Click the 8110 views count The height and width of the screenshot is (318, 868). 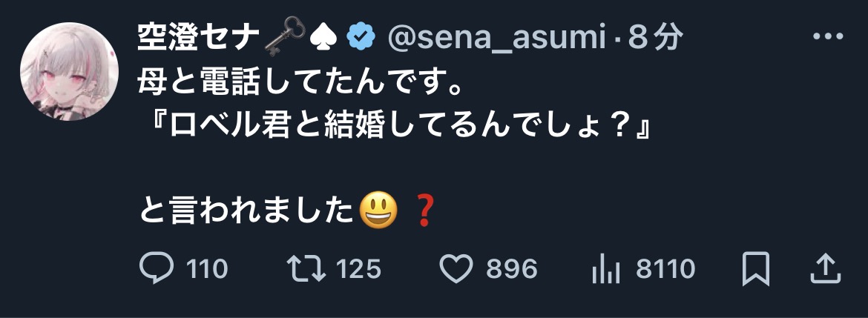click(665, 269)
